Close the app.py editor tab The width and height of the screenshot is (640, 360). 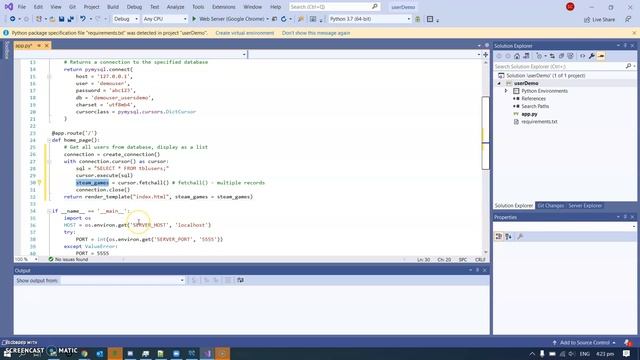(x=47, y=46)
